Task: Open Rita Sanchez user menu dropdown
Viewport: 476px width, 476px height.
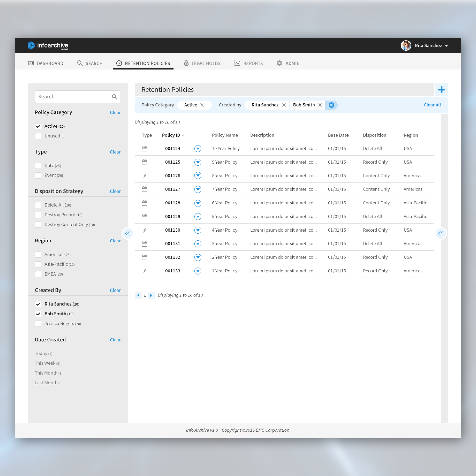Action: 446,46
